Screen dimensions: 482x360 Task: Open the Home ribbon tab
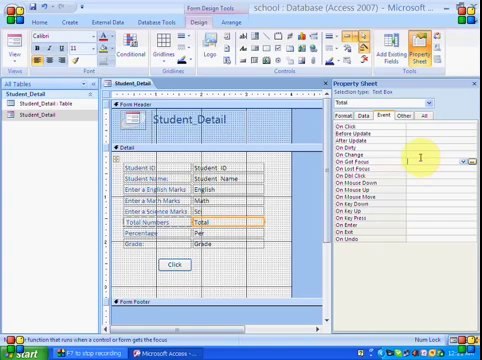click(39, 22)
